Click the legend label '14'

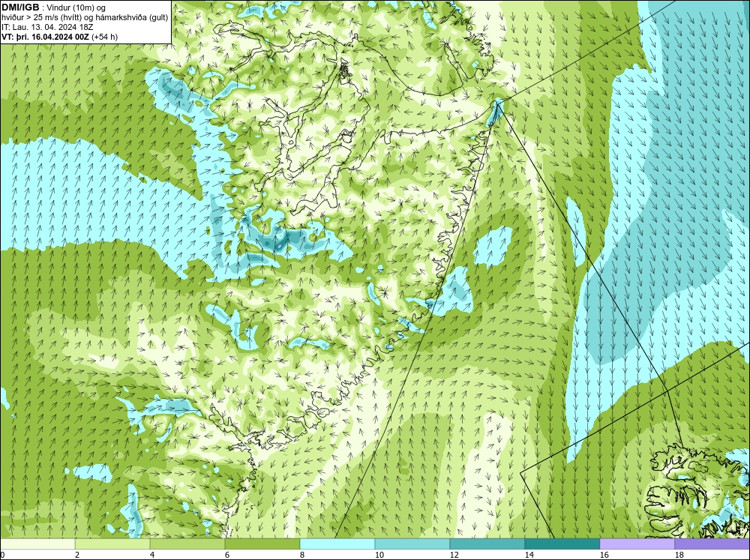coord(529,556)
